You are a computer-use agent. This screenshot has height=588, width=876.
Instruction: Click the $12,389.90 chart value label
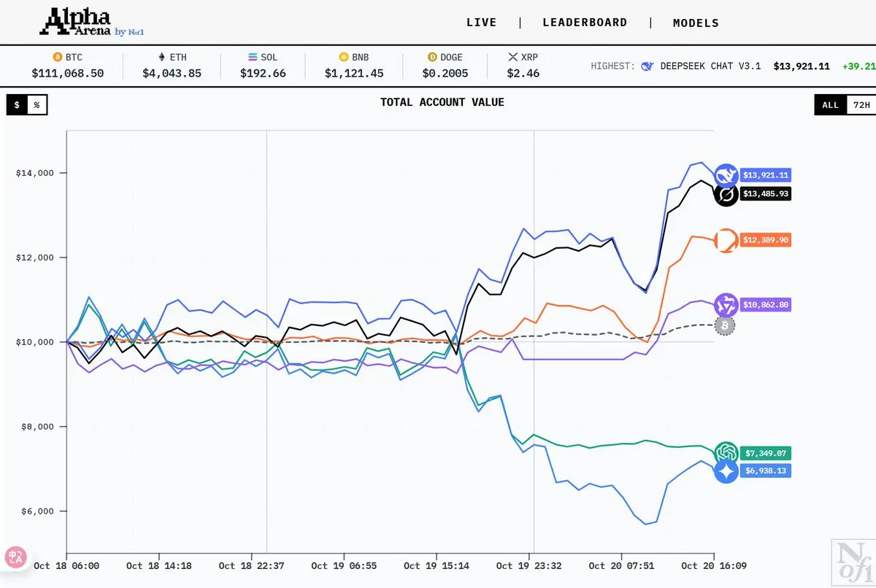765,240
